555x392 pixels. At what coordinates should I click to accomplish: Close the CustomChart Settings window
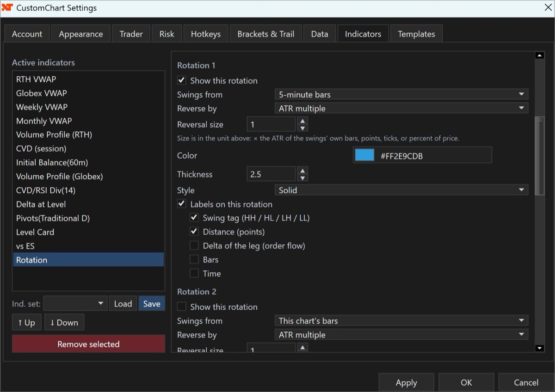[547, 7]
